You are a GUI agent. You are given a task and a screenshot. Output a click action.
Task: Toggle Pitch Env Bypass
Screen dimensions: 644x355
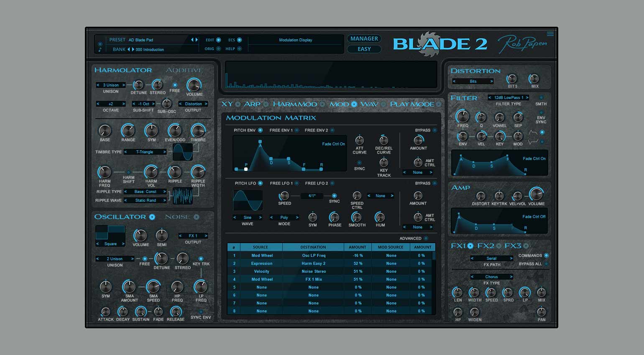[x=435, y=130]
